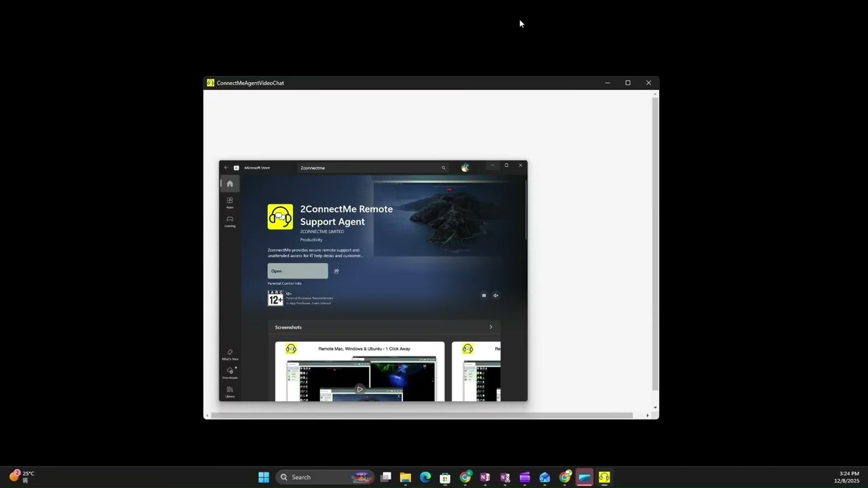Pause the trailer video in Store page
The height and width of the screenshot is (488, 868).
click(484, 296)
